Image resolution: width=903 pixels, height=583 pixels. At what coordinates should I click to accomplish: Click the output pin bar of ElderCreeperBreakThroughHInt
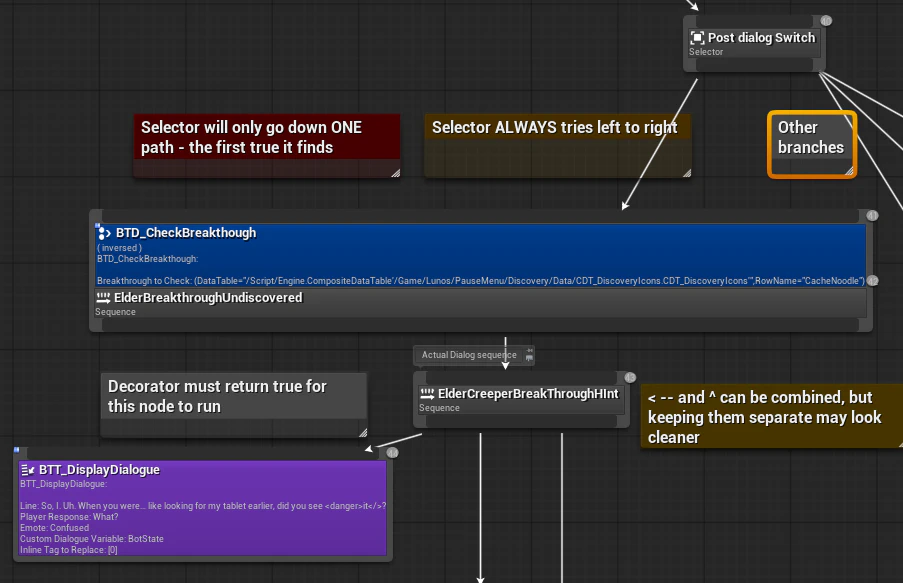521,422
